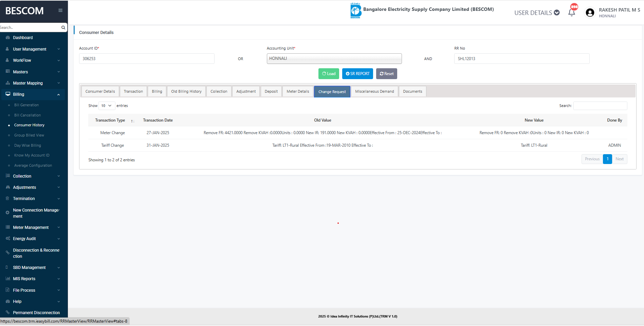Go to the Next page
Image resolution: width=644 pixels, height=326 pixels.
click(620, 159)
